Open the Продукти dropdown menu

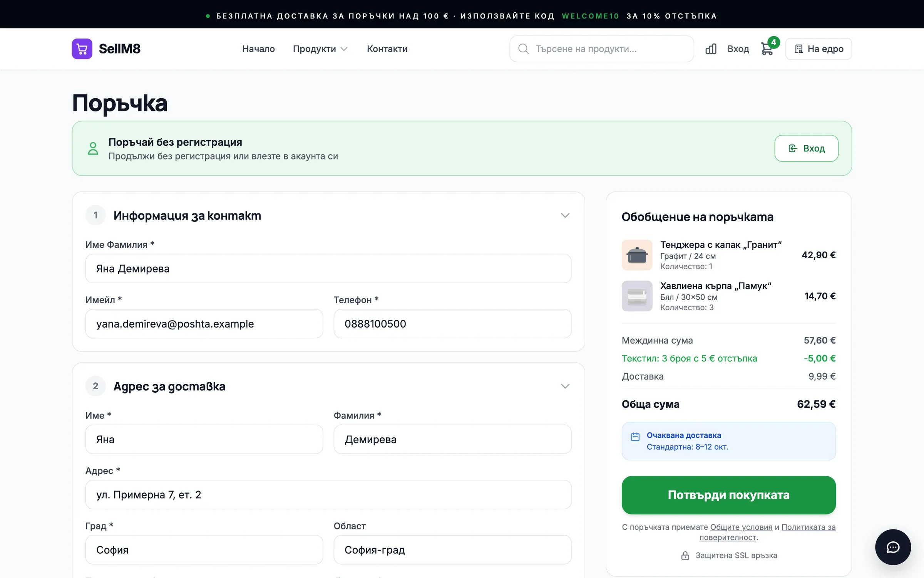tap(320, 49)
